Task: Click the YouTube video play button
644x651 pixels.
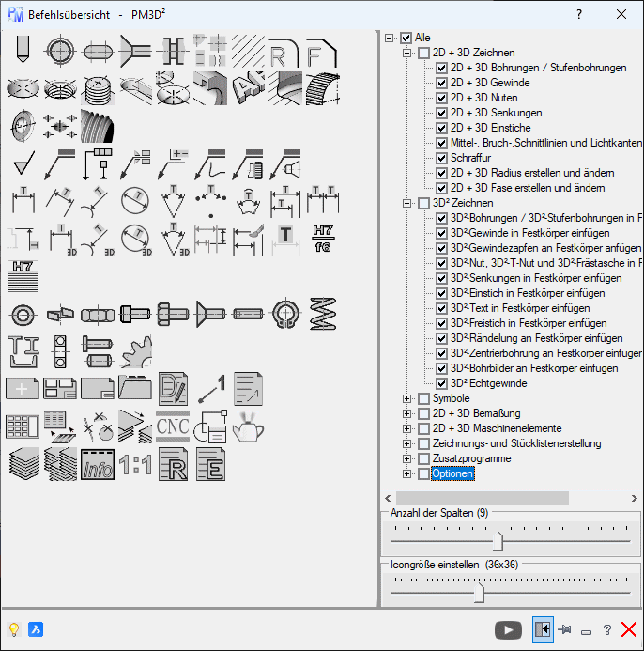Action: click(x=508, y=630)
